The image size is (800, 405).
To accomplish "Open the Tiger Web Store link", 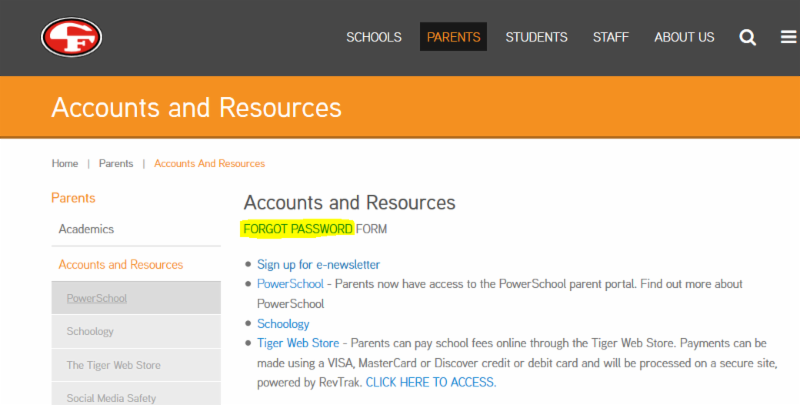I will tap(298, 343).
